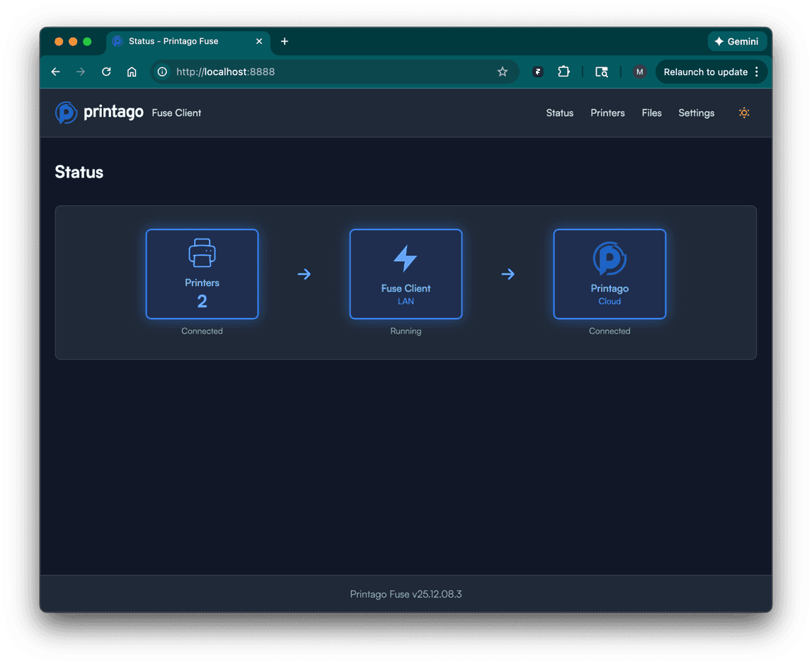Click the browser home icon
Viewport: 812px width, 665px height.
[x=132, y=72]
